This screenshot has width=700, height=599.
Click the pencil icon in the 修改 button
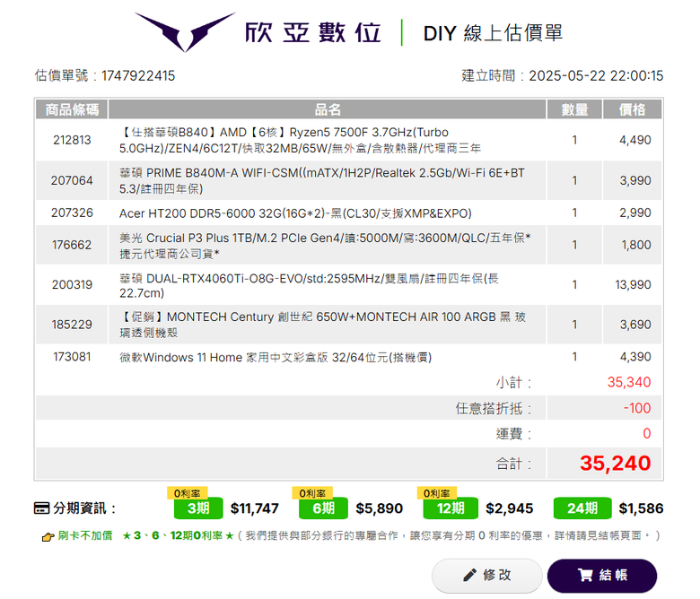click(469, 575)
